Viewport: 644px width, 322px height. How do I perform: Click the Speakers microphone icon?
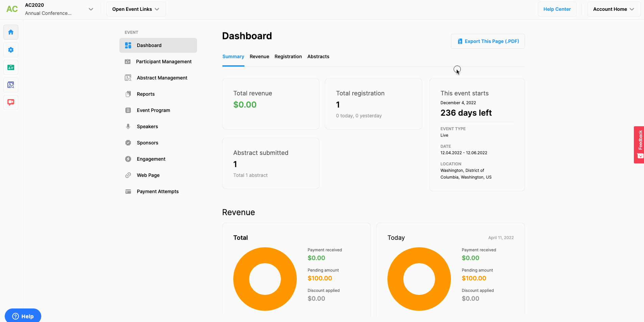128,127
